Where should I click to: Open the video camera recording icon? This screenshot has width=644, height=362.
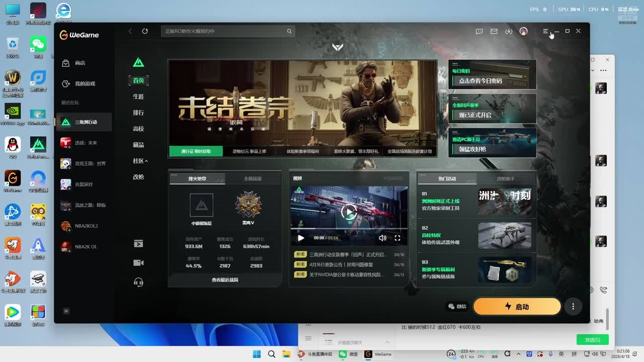138,263
